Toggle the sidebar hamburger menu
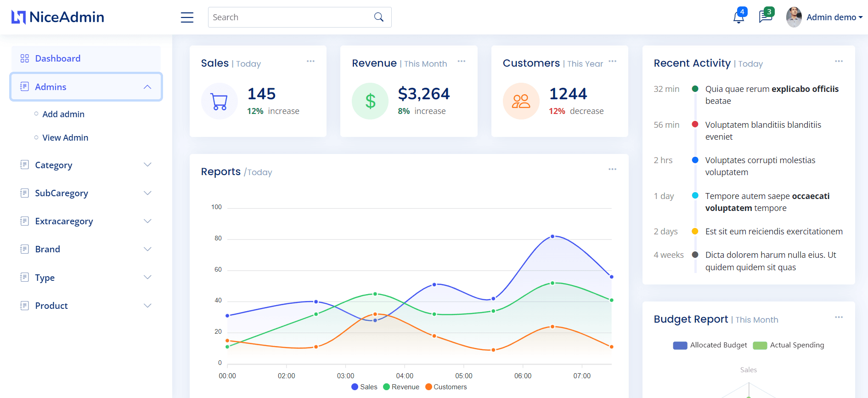868x398 pixels. (187, 17)
